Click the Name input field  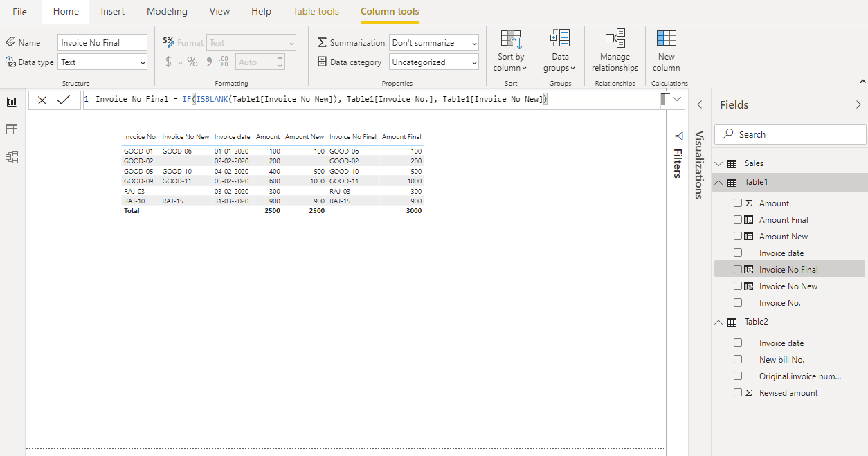click(x=102, y=43)
